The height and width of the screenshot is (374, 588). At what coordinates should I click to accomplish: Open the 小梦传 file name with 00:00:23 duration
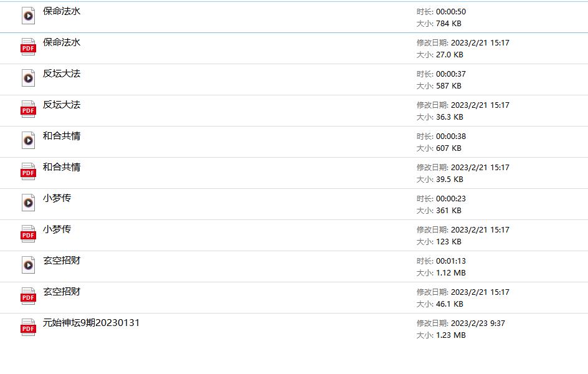click(x=57, y=198)
